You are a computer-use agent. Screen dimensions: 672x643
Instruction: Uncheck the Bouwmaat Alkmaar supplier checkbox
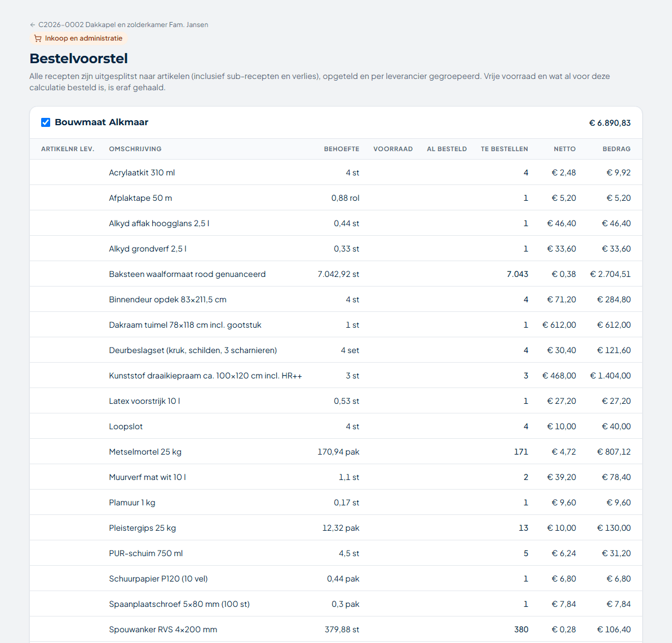pos(46,122)
